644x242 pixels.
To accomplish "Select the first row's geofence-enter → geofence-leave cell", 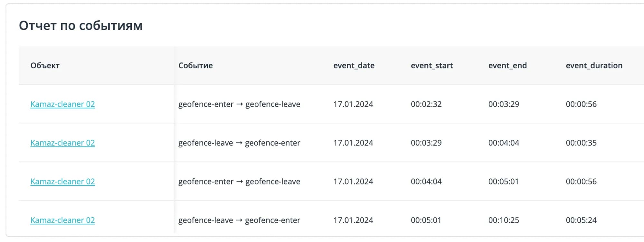I will pyautogui.click(x=239, y=104).
